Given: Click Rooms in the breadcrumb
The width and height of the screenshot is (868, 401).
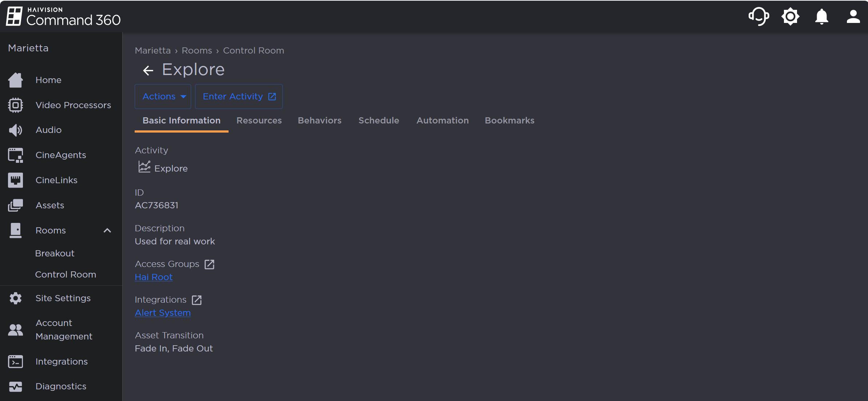Looking at the screenshot, I should pos(197,51).
